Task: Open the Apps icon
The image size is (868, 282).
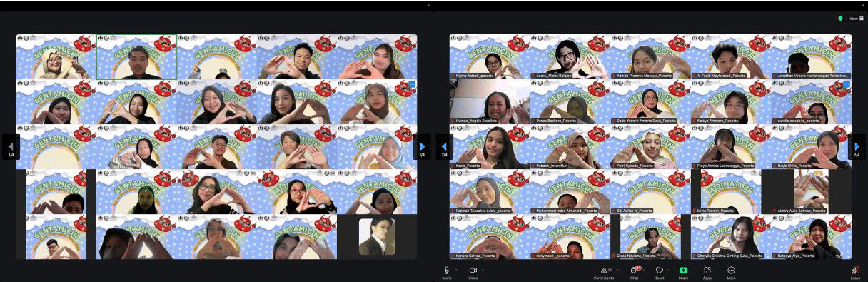Action: [x=707, y=271]
